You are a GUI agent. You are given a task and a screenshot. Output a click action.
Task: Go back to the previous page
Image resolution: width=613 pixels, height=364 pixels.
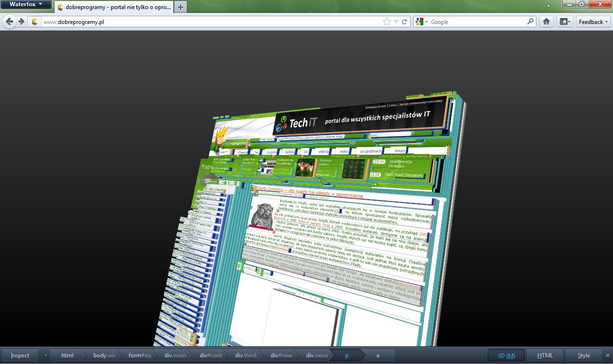coord(10,22)
